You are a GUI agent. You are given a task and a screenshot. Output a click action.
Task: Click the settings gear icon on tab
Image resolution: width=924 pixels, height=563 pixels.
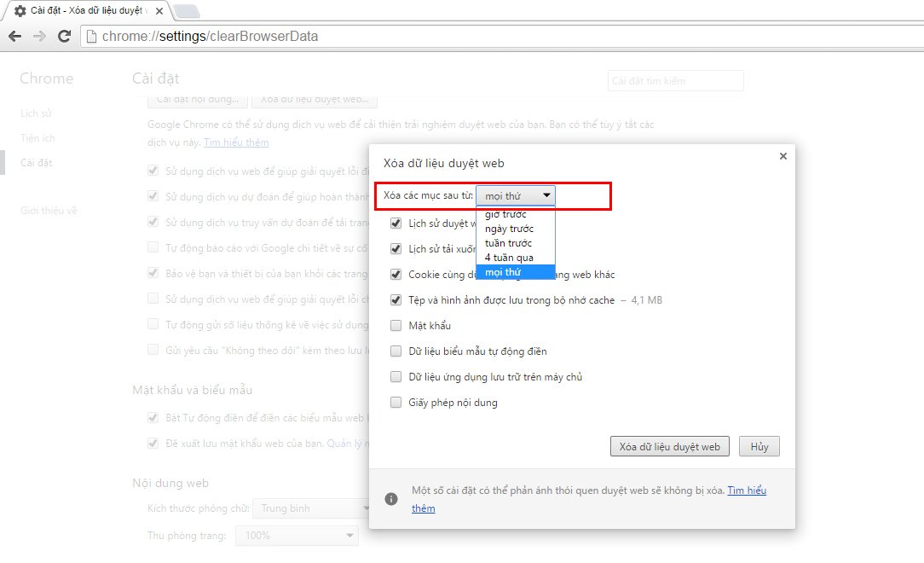pos(20,11)
